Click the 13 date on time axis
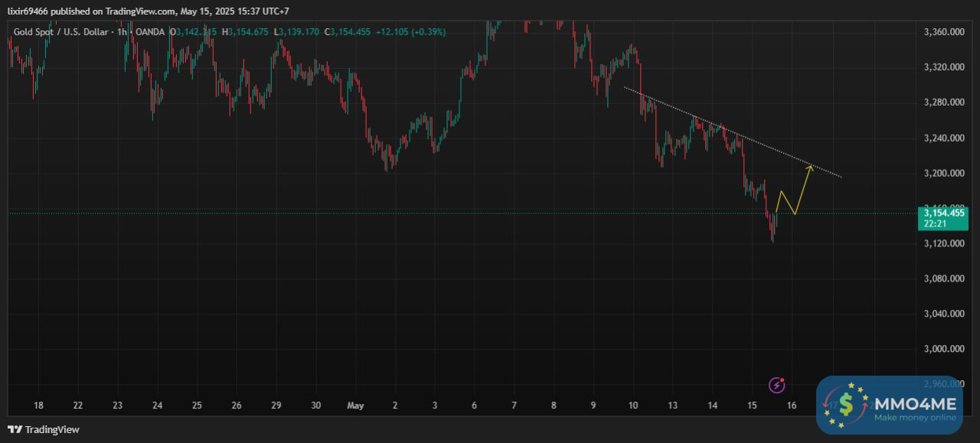980x443 pixels. 672,406
